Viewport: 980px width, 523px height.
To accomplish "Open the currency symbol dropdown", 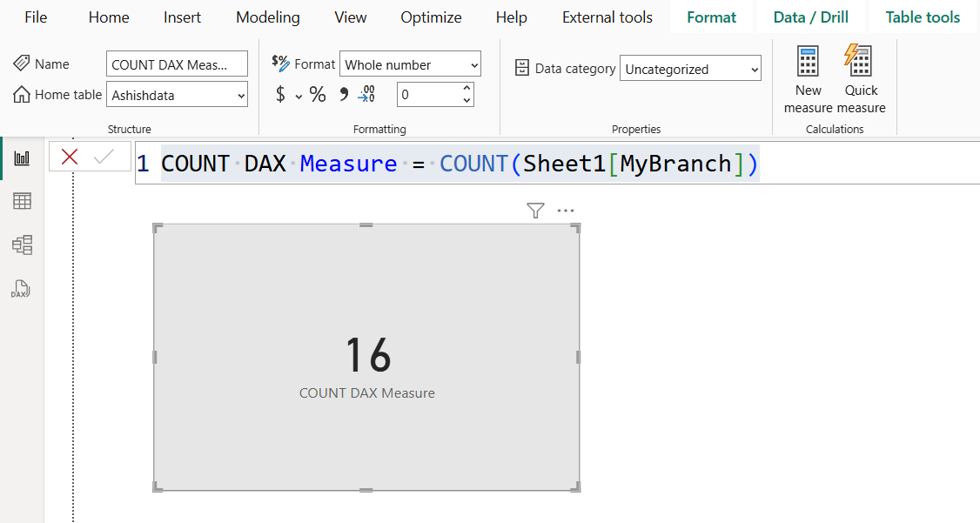I will [299, 94].
